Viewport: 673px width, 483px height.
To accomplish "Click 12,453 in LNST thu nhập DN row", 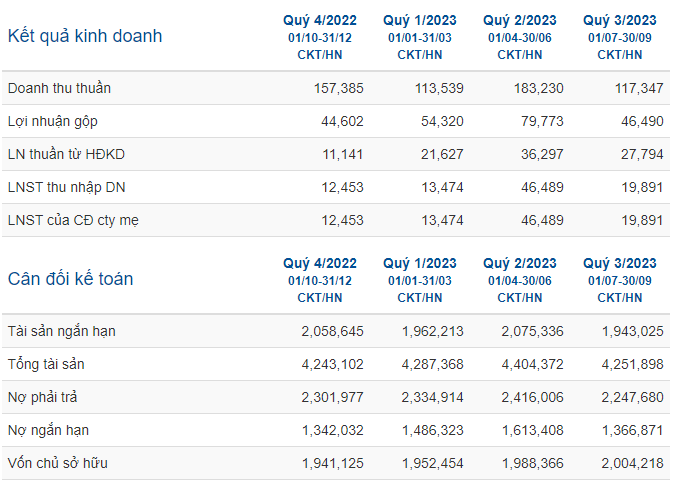I will (343, 188).
